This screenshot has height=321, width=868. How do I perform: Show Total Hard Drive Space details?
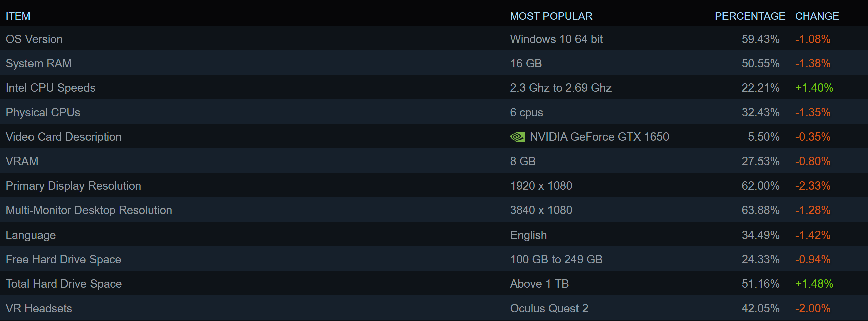pyautogui.click(x=64, y=283)
